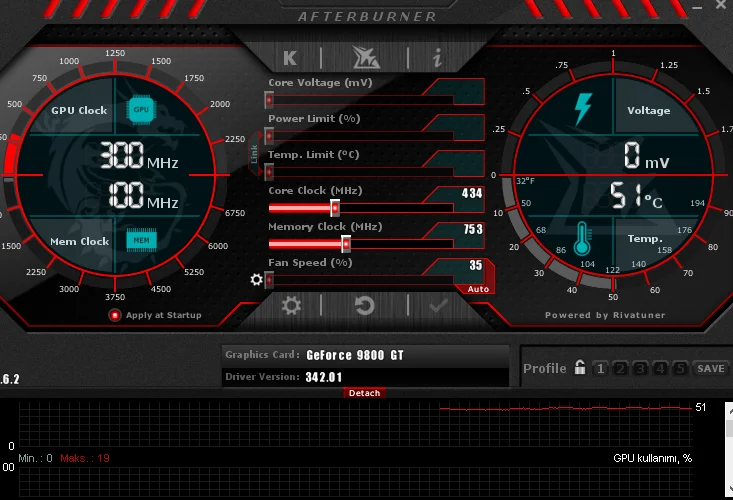Click the Core Clock value 434
Image resolution: width=733 pixels, height=500 pixels.
(x=472, y=193)
